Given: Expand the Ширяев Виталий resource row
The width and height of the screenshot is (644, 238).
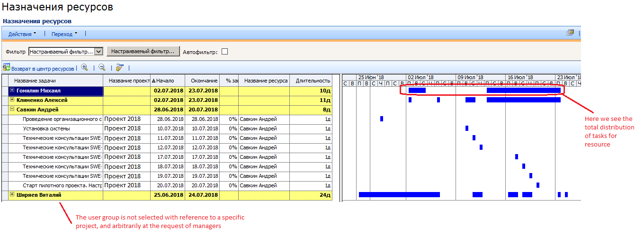Looking at the screenshot, I should pos(12,195).
